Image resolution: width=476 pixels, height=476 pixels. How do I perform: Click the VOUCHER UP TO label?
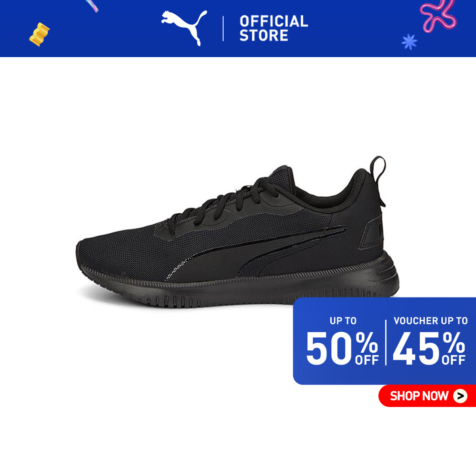[430, 320]
